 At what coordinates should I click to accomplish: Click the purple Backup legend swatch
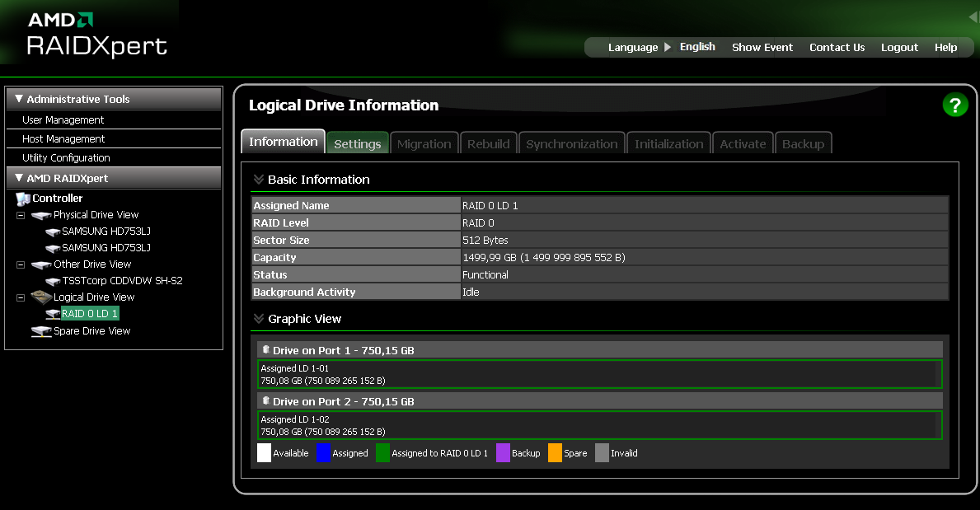503,453
